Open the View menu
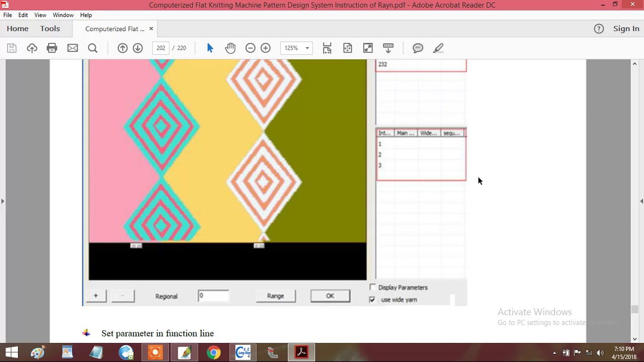The image size is (644, 362). [x=40, y=15]
